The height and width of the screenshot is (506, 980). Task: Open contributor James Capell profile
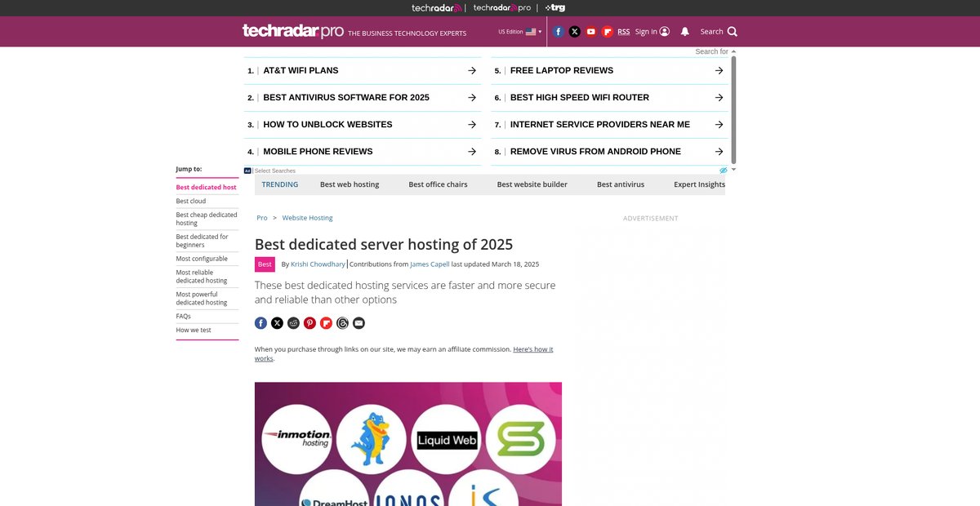(x=430, y=264)
